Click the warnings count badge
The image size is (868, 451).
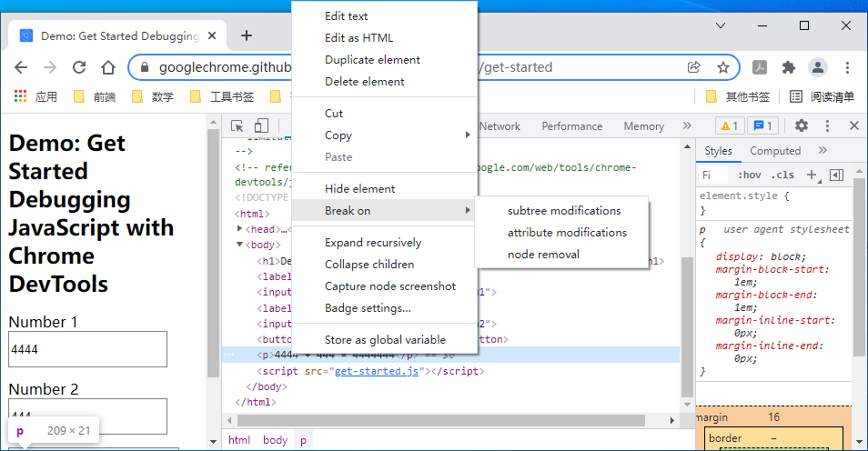[729, 126]
